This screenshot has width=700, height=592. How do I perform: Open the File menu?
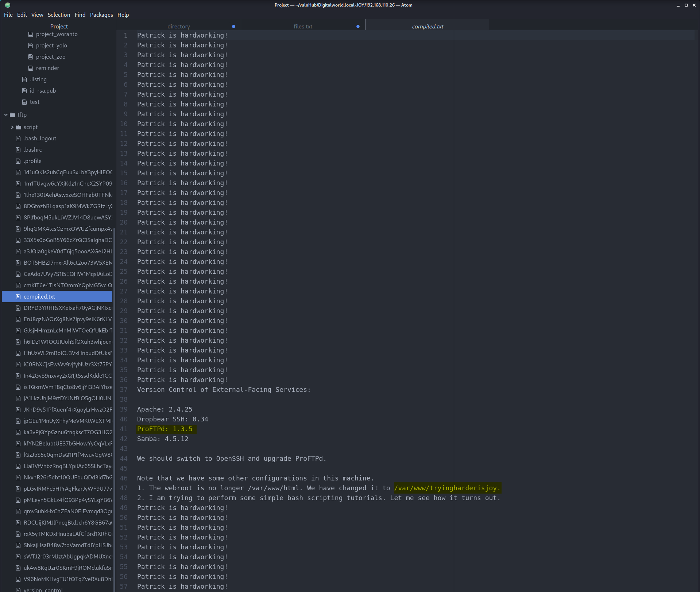[x=8, y=15]
